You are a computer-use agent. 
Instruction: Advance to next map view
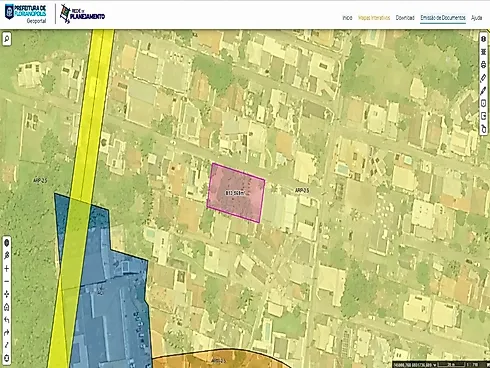coord(6,333)
